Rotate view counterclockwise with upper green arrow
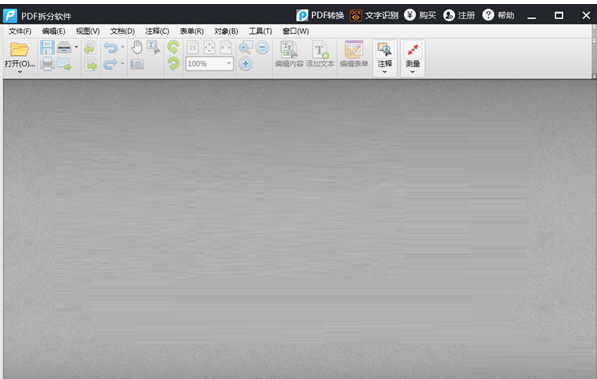 click(x=174, y=48)
